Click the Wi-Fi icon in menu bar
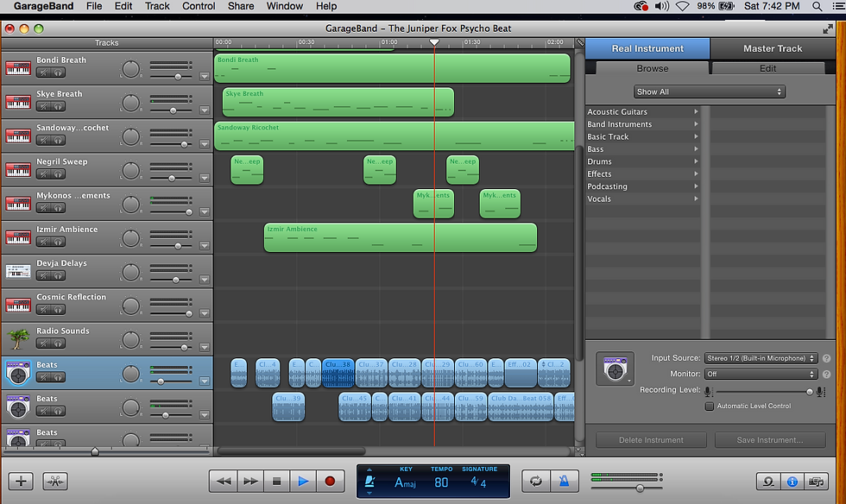This screenshot has height=504, width=846. click(x=683, y=6)
